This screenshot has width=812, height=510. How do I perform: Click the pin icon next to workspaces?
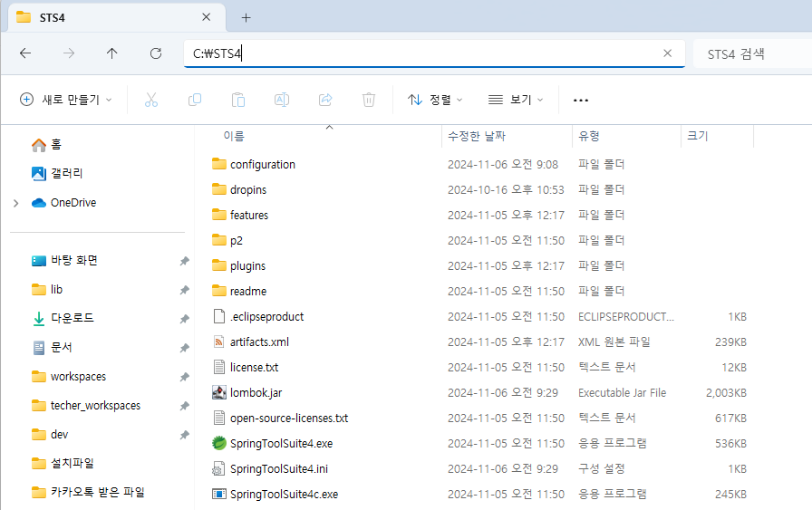click(184, 377)
